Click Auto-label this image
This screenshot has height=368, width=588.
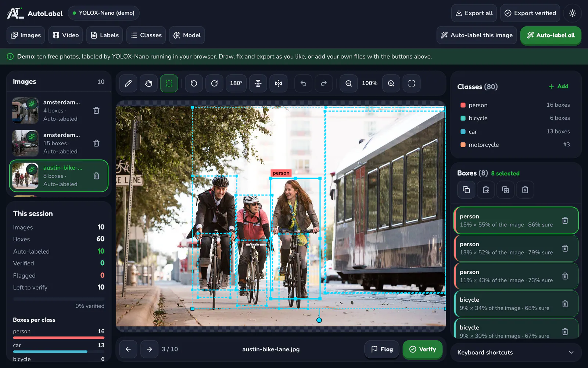[x=477, y=35]
